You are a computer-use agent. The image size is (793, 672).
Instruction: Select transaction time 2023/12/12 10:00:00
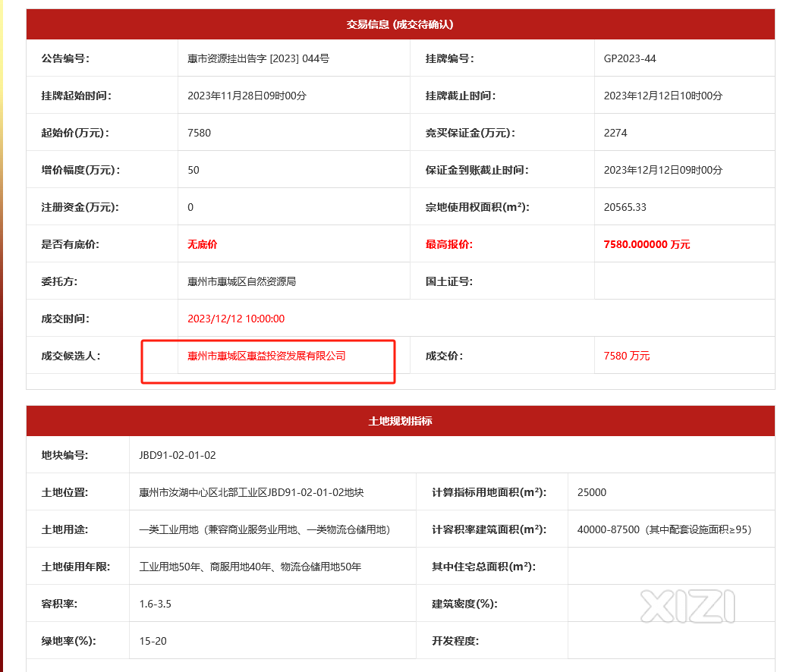[236, 319]
